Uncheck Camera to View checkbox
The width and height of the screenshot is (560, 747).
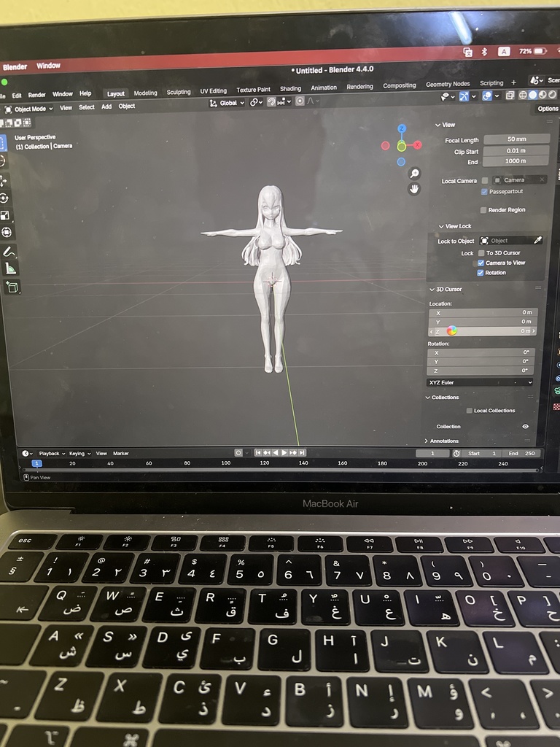pos(481,263)
